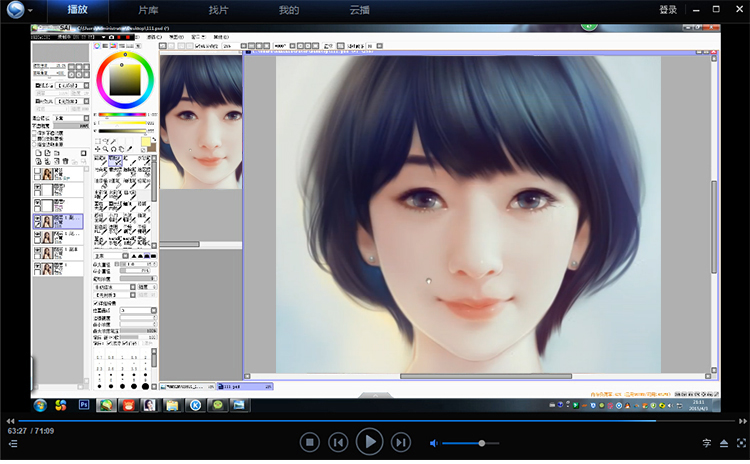Choose the largest brush size preset dot
Screen dimensions: 750x464
pos(145,386)
